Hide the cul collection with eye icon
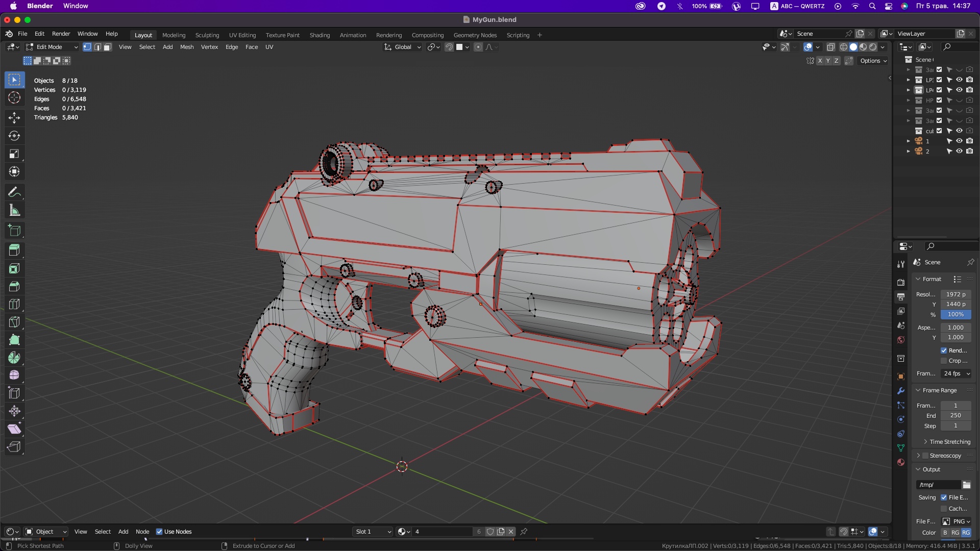Screen dimensions: 980x551 [x=959, y=131]
